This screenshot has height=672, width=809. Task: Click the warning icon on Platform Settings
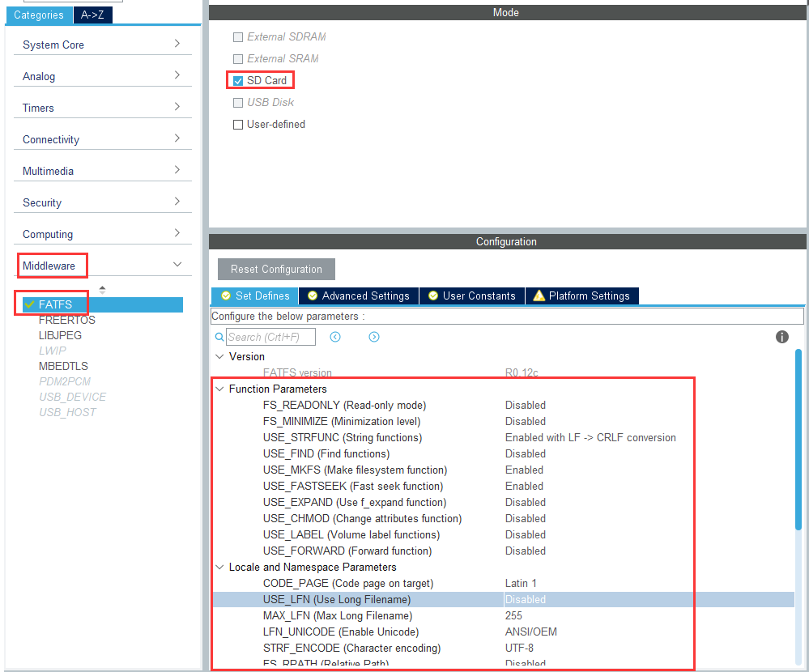[539, 296]
